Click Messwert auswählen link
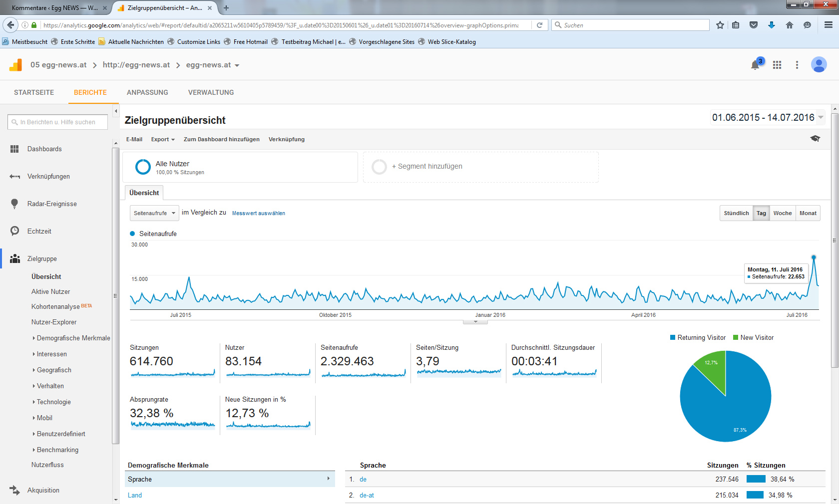 [x=259, y=213]
